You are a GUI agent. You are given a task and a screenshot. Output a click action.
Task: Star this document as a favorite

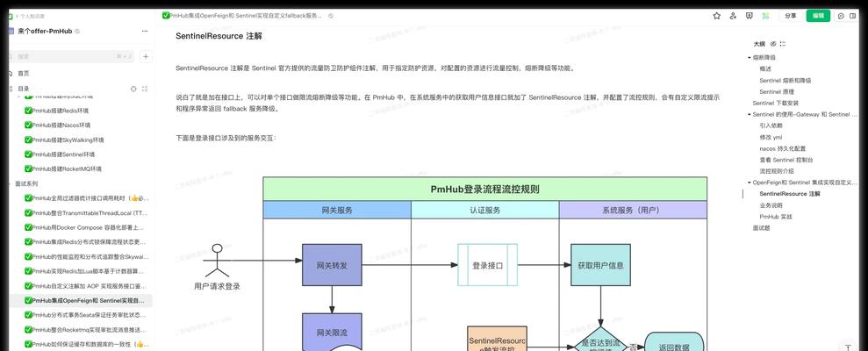[717, 16]
